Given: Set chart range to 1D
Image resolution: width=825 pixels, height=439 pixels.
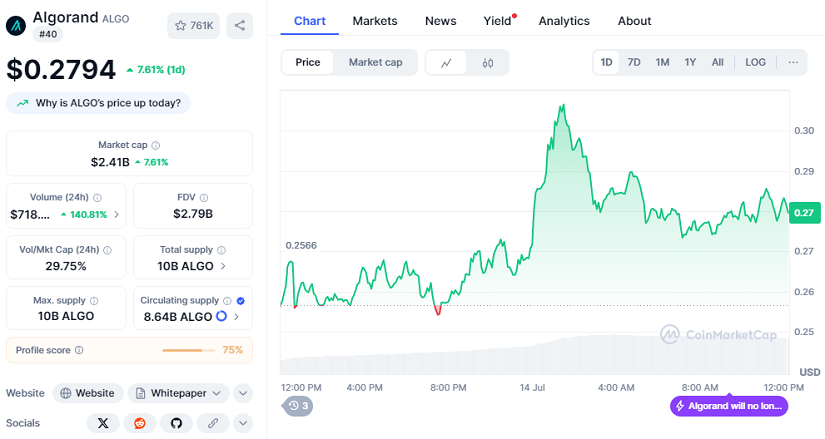Looking at the screenshot, I should 606,62.
